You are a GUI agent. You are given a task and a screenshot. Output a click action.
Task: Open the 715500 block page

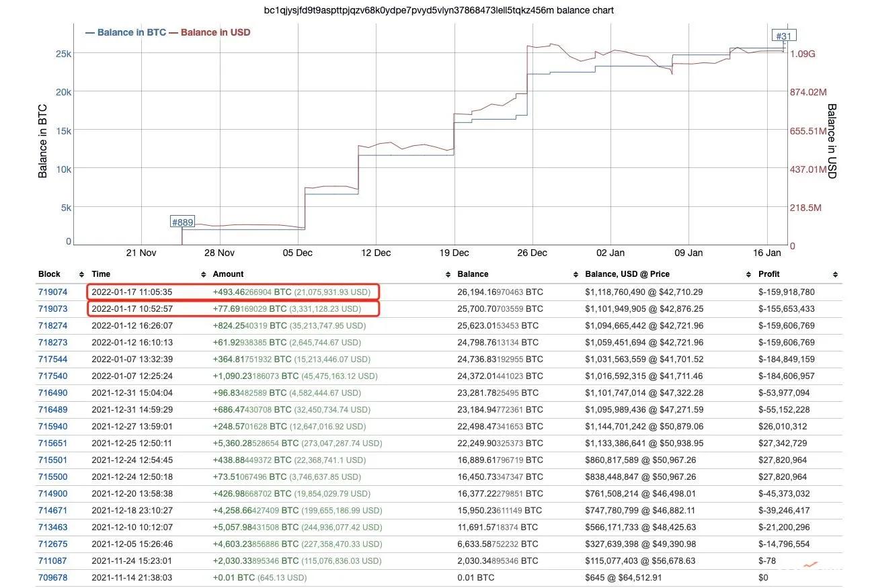point(53,476)
